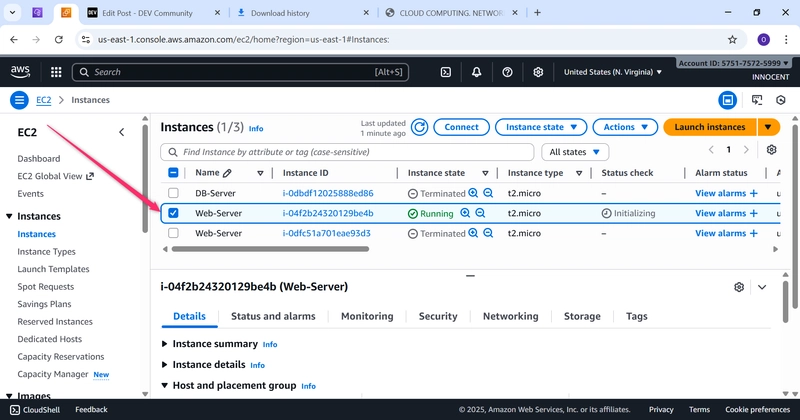
Task: Collapse Host and placement group section
Action: coord(164,385)
